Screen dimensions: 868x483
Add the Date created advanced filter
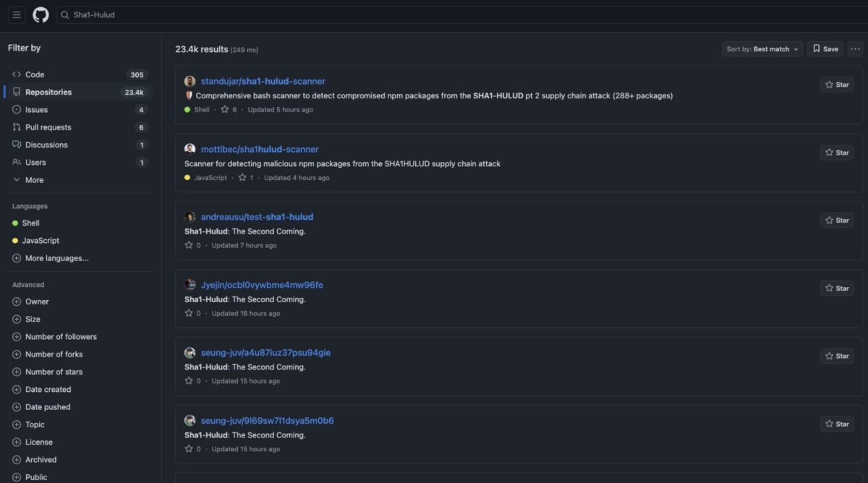coord(48,389)
